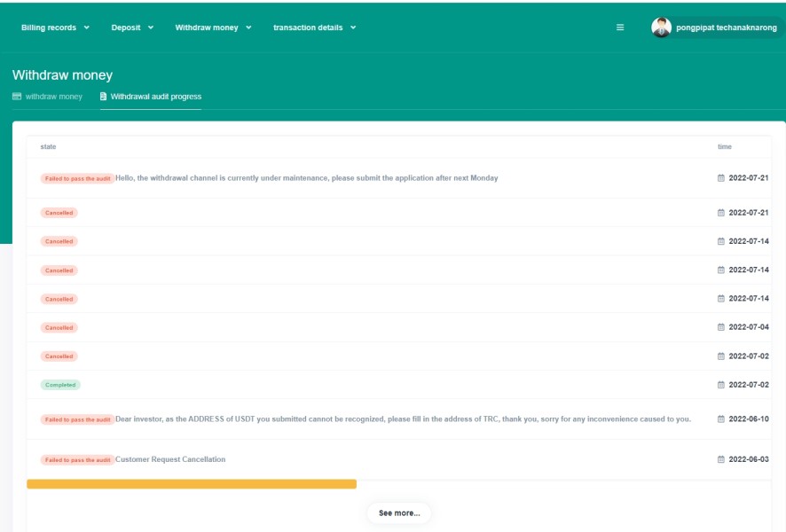Click the USDT address not recognized message
This screenshot has height=532, width=786.
tap(403, 419)
